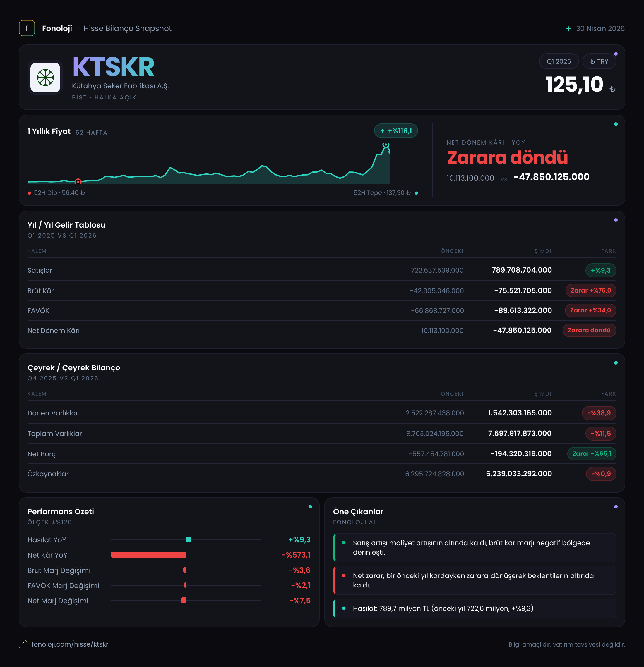Click the "1 Yıllık Fiyat" chart title
Image resolution: width=644 pixels, height=667 pixels.
[x=49, y=131]
